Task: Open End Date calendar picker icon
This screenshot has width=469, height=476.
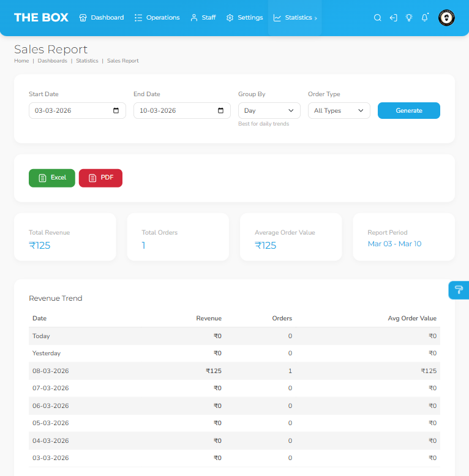Action: [x=221, y=111]
